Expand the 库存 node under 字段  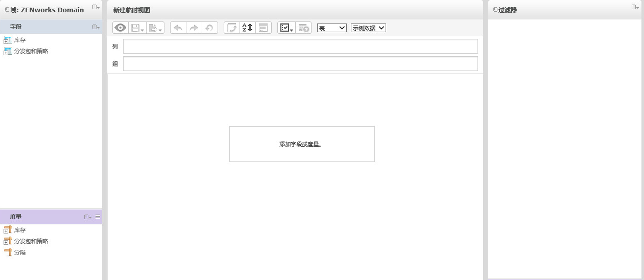click(x=6, y=41)
